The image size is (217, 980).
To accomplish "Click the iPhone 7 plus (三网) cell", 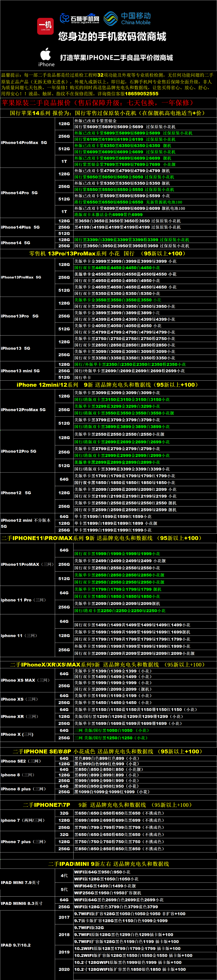I will click(27, 842).
